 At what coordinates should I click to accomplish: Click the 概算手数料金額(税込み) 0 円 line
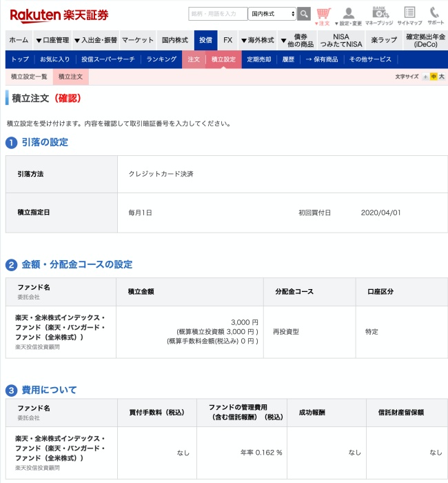212,342
